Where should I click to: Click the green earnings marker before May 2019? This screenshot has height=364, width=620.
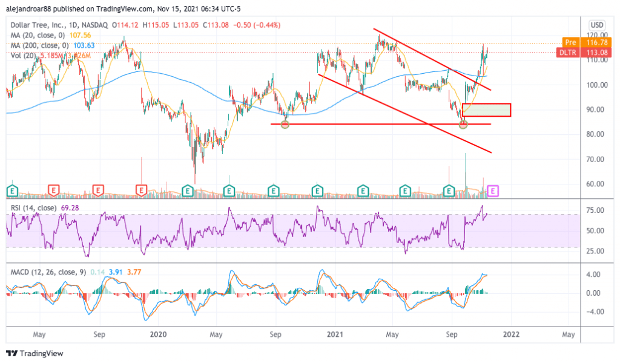click(x=12, y=192)
